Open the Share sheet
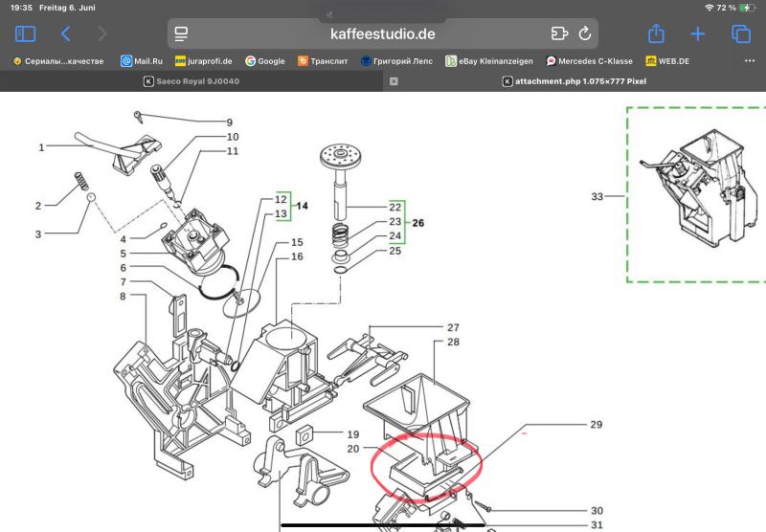 [656, 34]
